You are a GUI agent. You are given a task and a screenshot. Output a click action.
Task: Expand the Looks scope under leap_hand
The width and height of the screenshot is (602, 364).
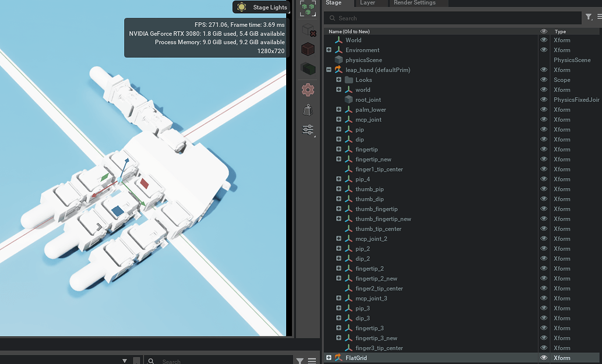tap(339, 80)
